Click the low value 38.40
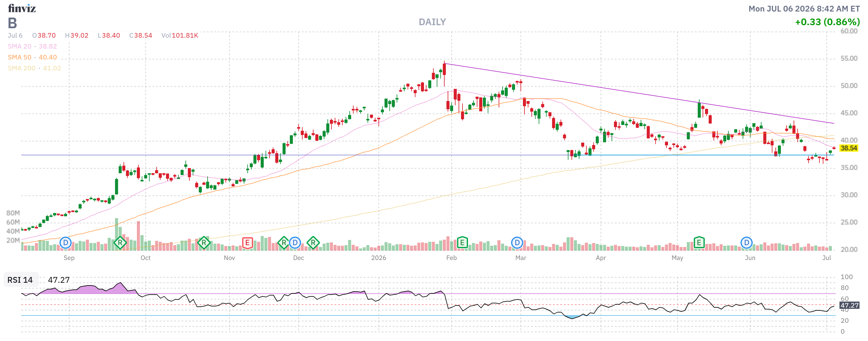 point(111,35)
